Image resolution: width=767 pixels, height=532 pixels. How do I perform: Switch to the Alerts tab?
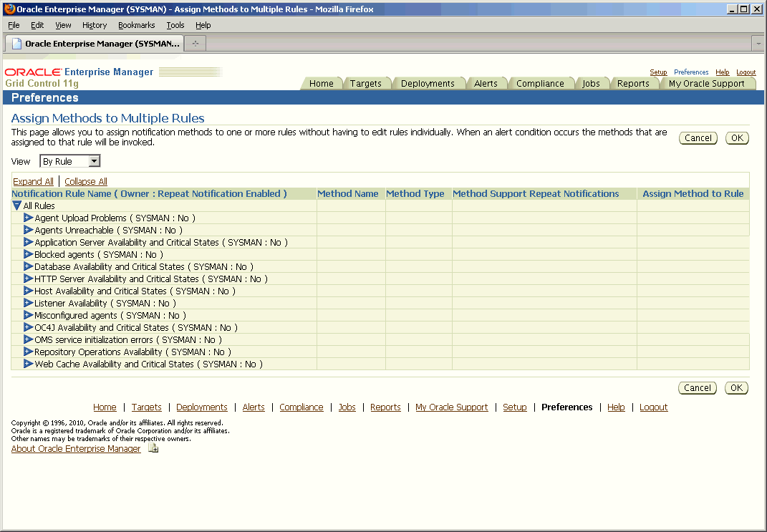486,83
